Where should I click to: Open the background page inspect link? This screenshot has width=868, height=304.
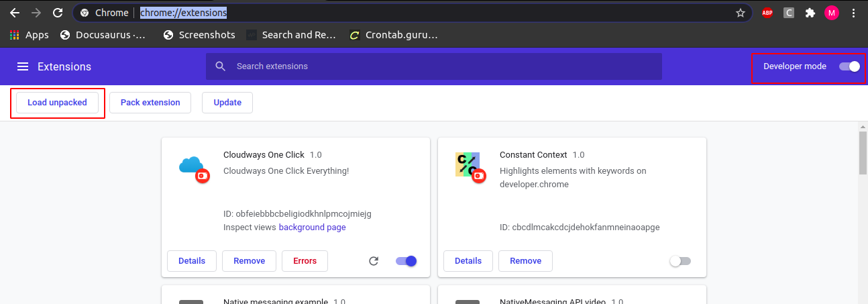(313, 227)
